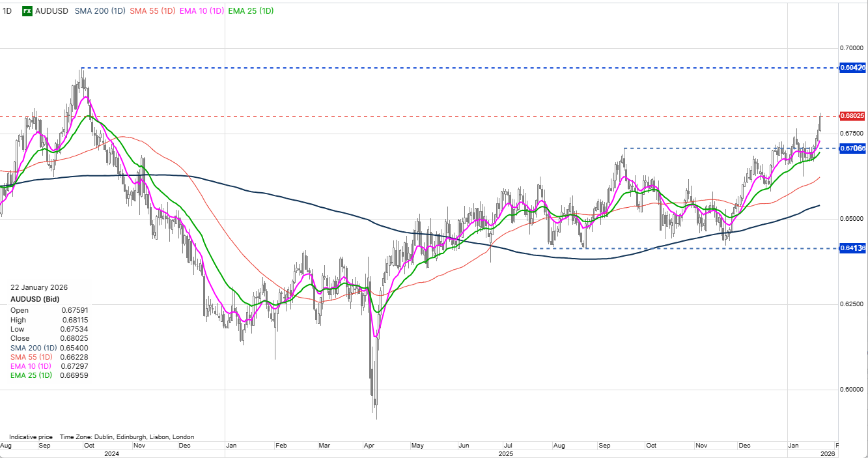Screen dimensions: 868x458
Task: Click the red 0.68025 price axis marker
Action: tap(853, 116)
